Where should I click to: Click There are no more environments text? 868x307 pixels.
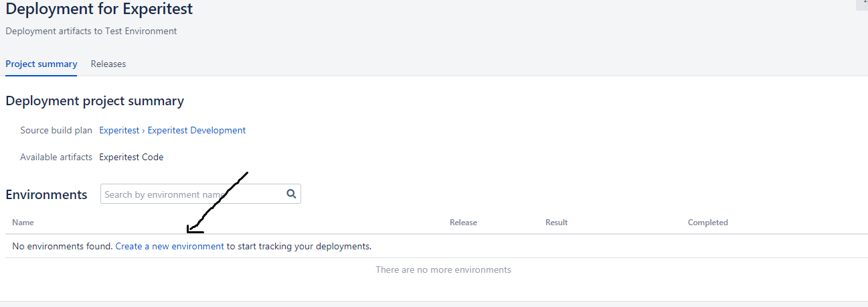click(x=443, y=270)
